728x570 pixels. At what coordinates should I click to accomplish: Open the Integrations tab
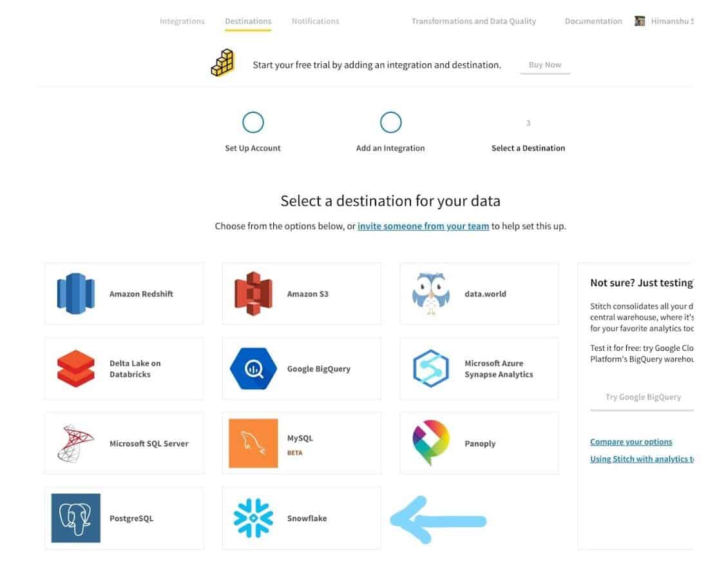(182, 21)
